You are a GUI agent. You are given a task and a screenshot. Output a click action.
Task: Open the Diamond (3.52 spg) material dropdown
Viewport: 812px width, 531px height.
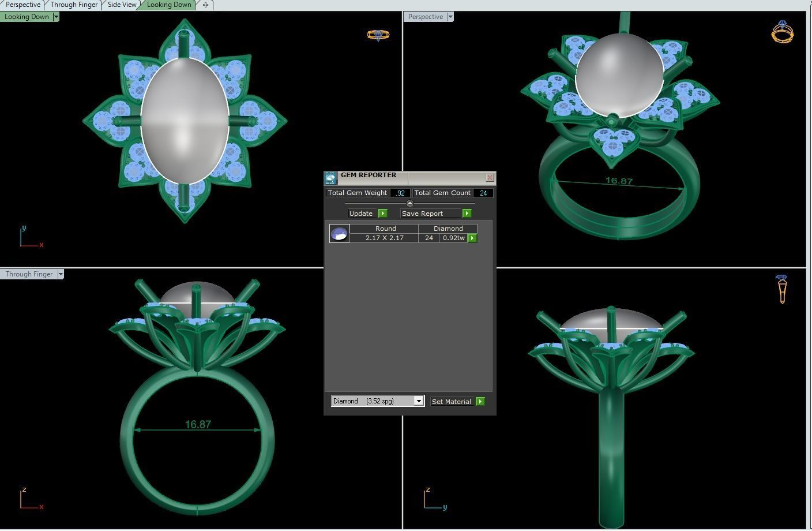419,401
